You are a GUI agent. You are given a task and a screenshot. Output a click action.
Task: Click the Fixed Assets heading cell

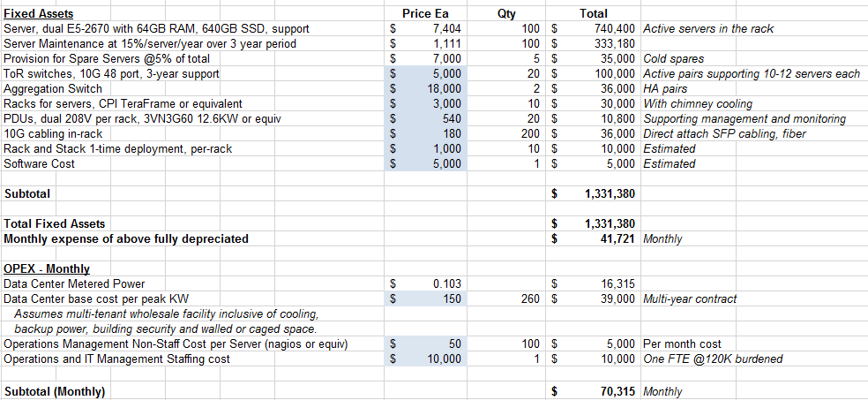click(38, 14)
